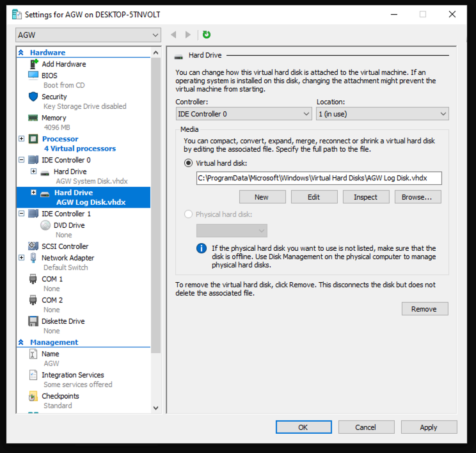476x453 pixels.
Task: Click the Add Hardware icon
Action: pos(34,64)
